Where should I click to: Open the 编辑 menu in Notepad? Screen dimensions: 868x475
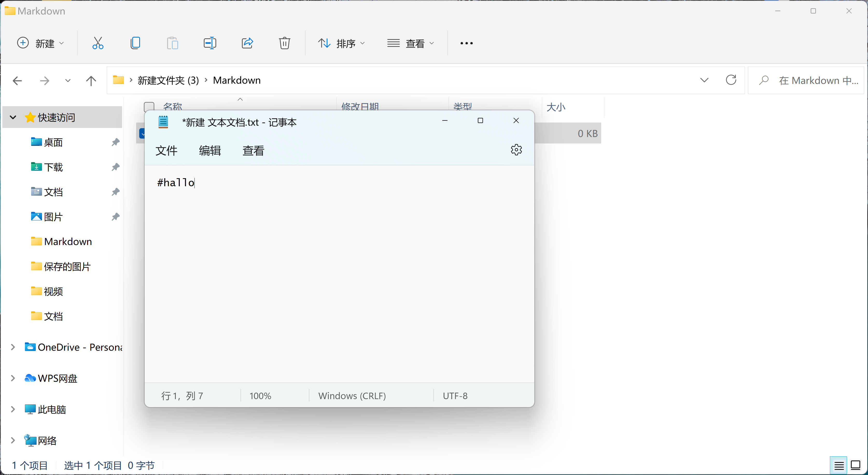point(210,150)
